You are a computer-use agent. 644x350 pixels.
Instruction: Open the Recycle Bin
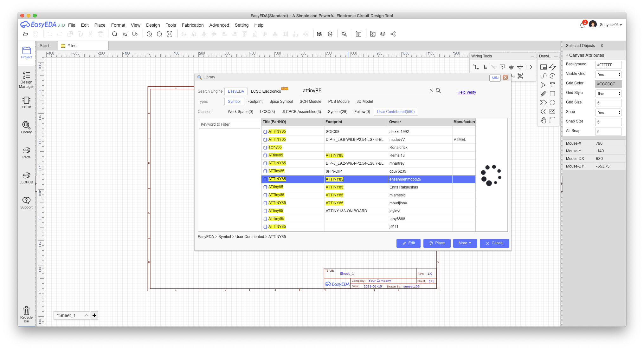tap(26, 314)
